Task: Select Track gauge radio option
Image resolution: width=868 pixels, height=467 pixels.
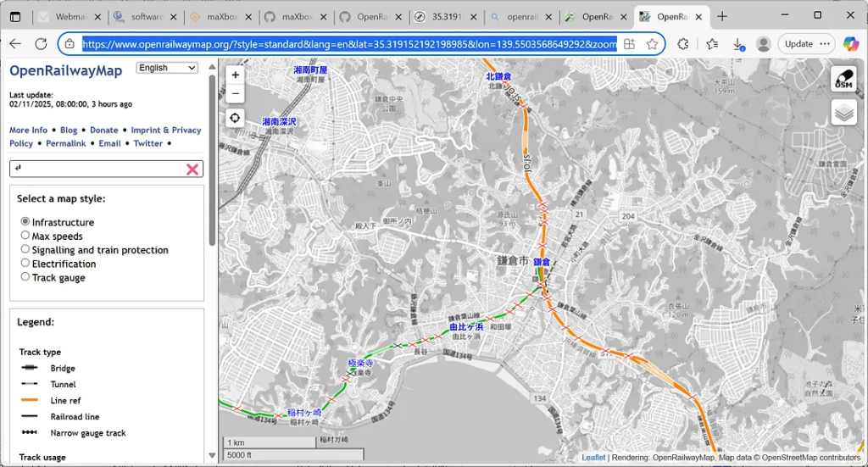Action: click(x=25, y=277)
